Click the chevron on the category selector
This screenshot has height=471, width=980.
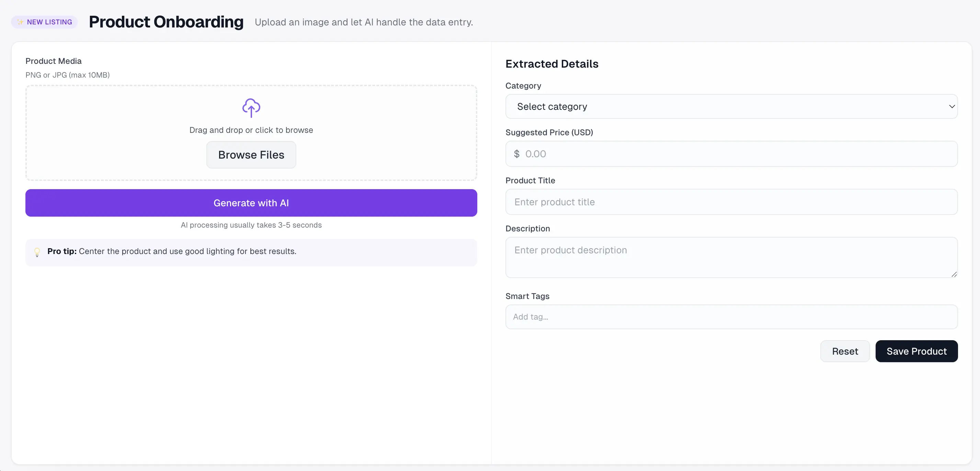pos(952,106)
